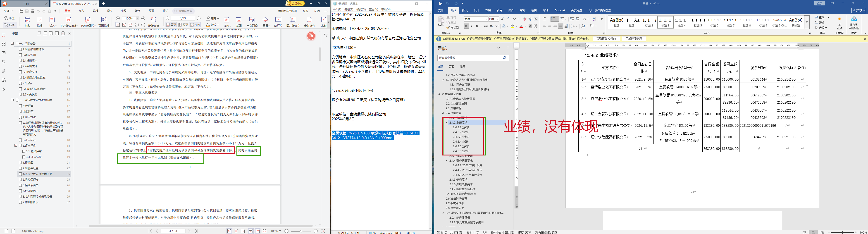The image size is (868, 234).
Task: Switch to 页面 tab in Word navigation pane
Action: pos(451,67)
